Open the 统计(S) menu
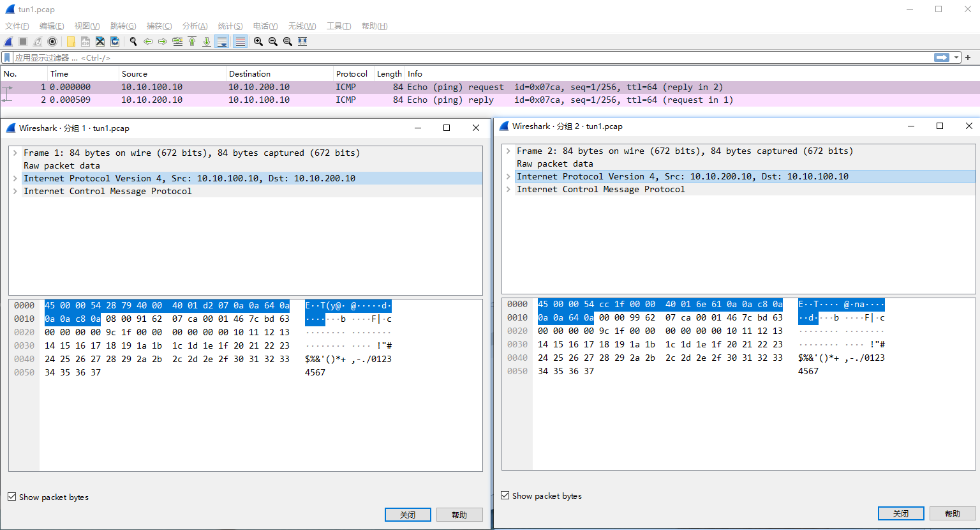The height and width of the screenshot is (530, 980). click(230, 26)
